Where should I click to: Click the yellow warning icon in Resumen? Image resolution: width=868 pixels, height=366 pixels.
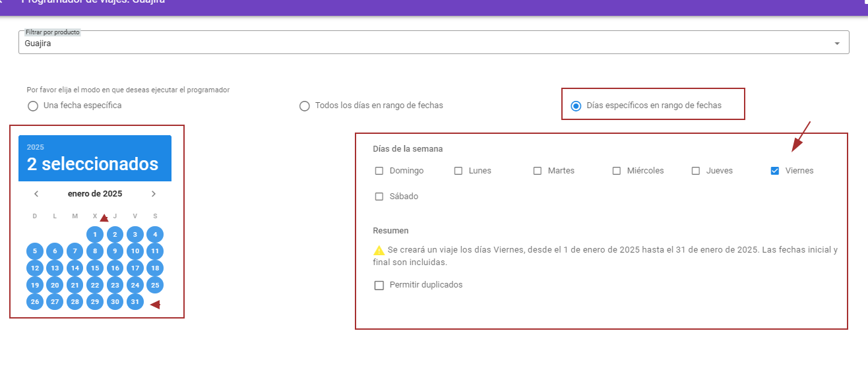click(379, 251)
